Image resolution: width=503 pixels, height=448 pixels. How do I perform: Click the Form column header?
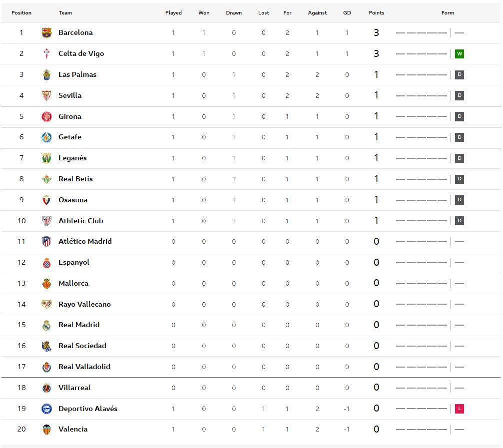[448, 12]
